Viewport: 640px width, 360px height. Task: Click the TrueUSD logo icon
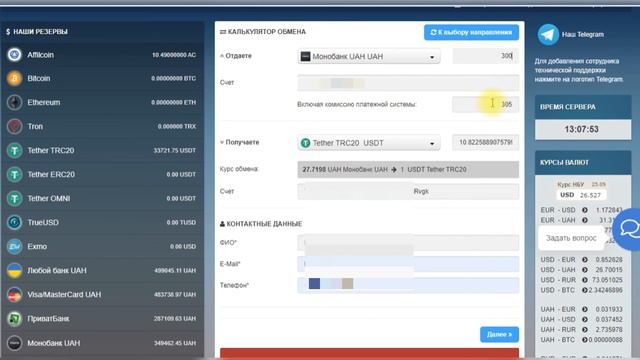14,222
